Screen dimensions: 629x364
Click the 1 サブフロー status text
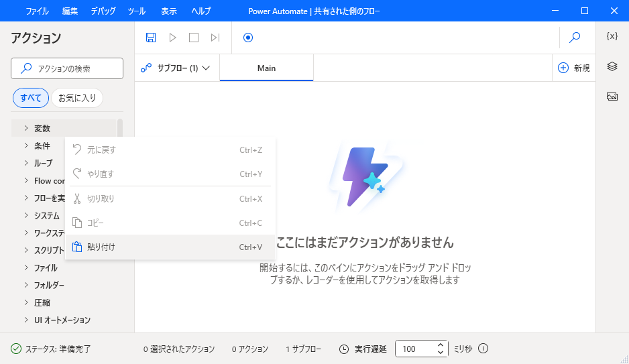(x=303, y=349)
